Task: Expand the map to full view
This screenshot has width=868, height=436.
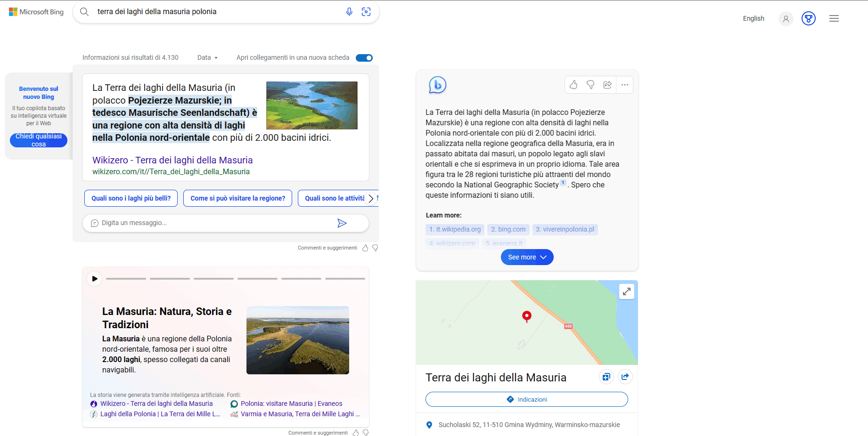Action: [627, 292]
